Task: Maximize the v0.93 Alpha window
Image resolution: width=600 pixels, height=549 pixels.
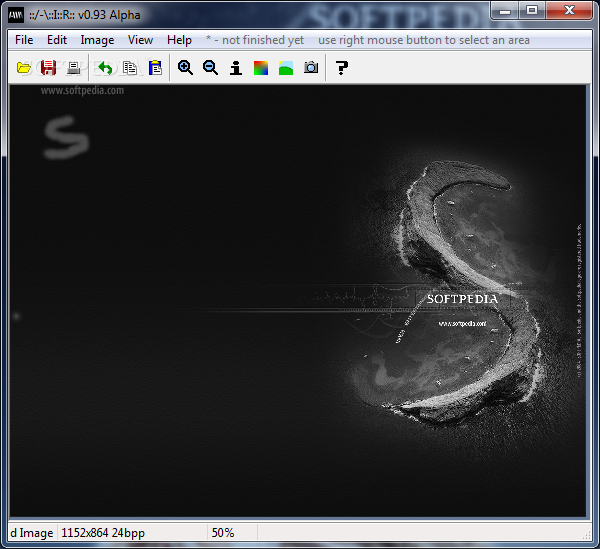Action: (532, 11)
